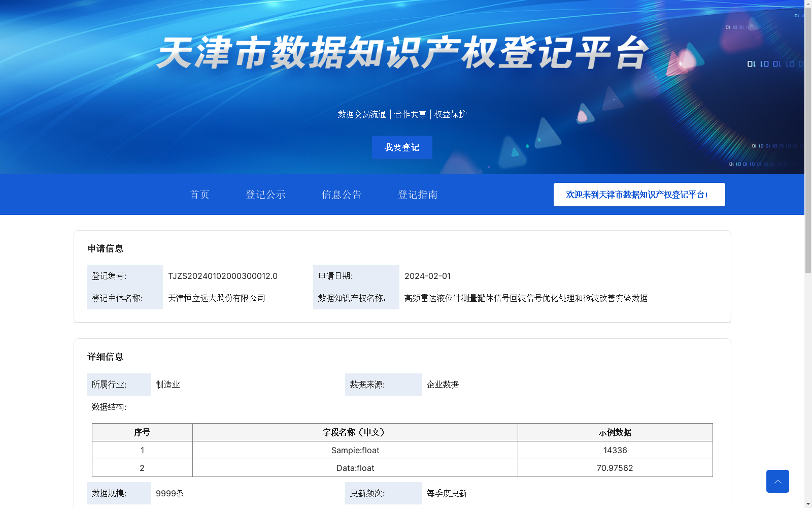Click the data source value 企业数据

pyautogui.click(x=443, y=385)
